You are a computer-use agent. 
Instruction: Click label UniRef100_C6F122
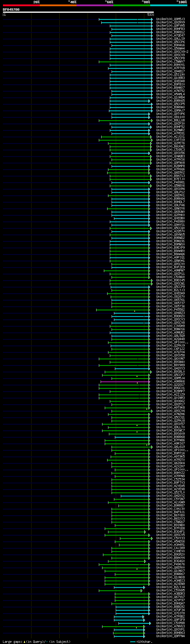pos(170,349)
